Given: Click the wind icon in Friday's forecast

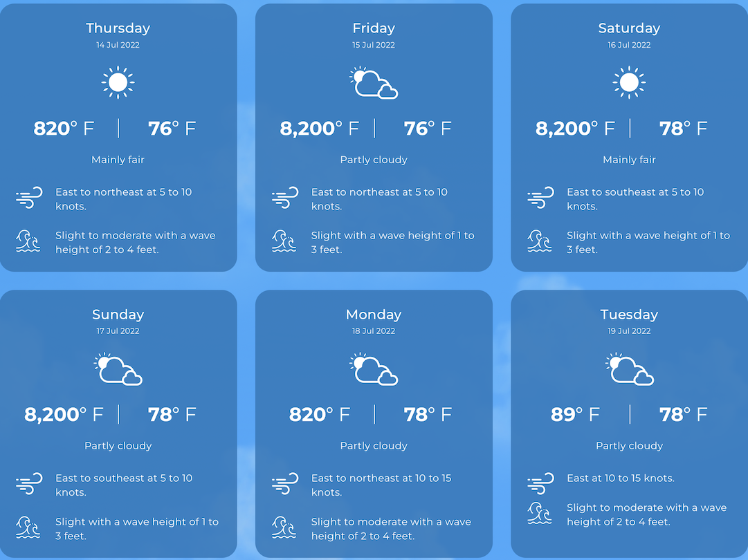Looking at the screenshot, I should [x=284, y=198].
